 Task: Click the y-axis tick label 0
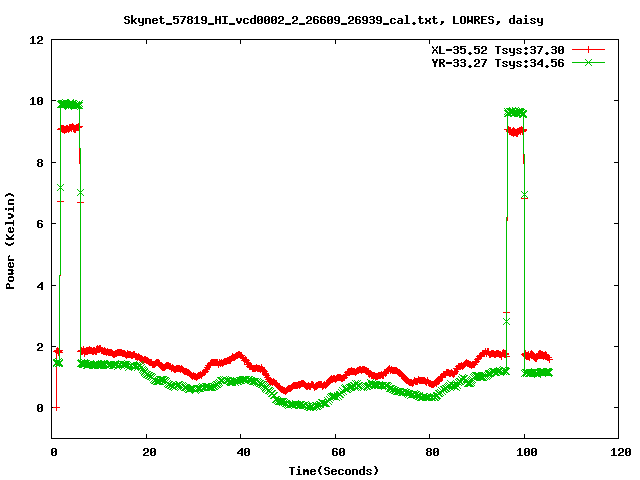[x=40, y=408]
